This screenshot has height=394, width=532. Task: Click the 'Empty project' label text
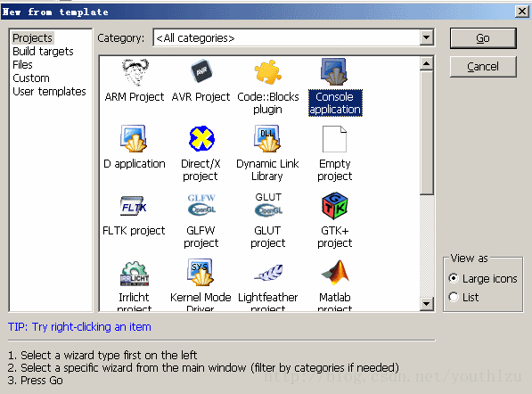coord(334,170)
